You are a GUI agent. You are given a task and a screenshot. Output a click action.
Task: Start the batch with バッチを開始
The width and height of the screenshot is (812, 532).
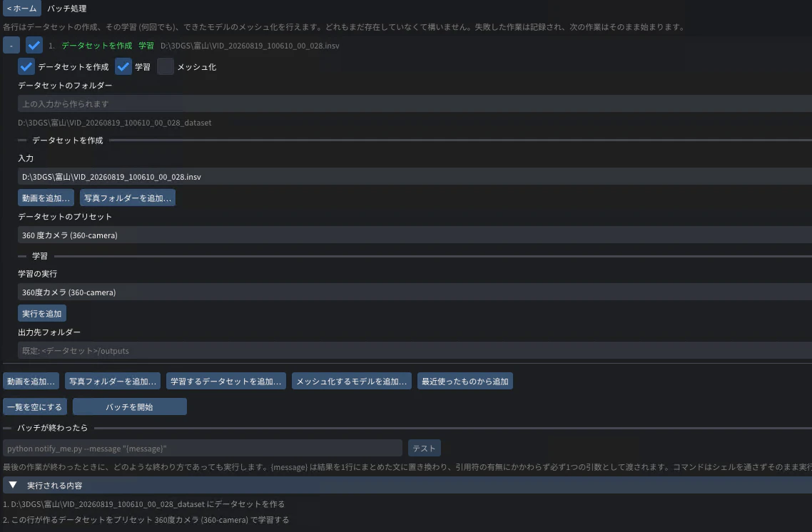[x=129, y=406]
